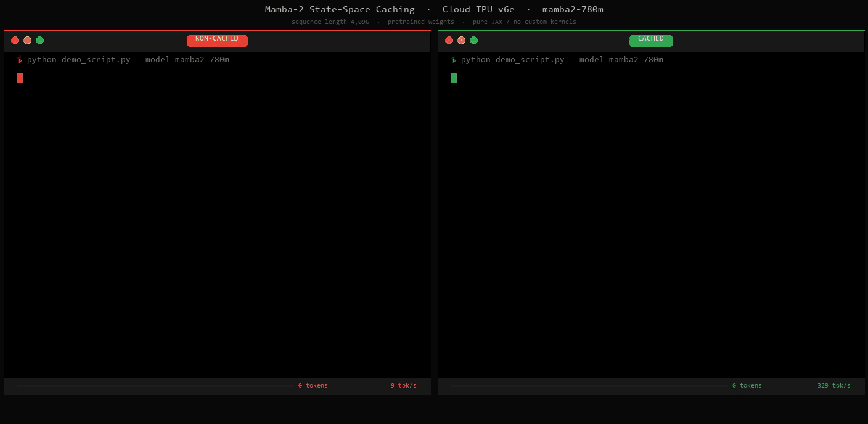The height and width of the screenshot is (424, 868).
Task: Open the 9 tok/s speed indicator
Action: point(404,385)
